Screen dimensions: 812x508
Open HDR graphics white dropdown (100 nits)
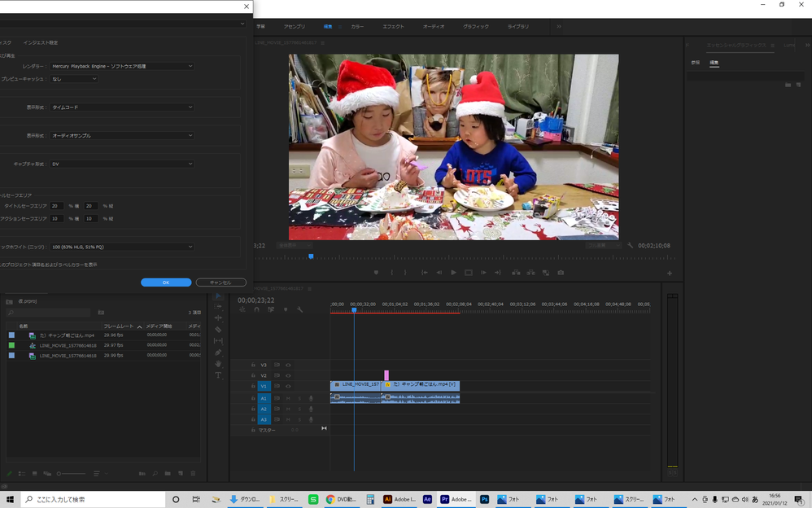[122, 247]
